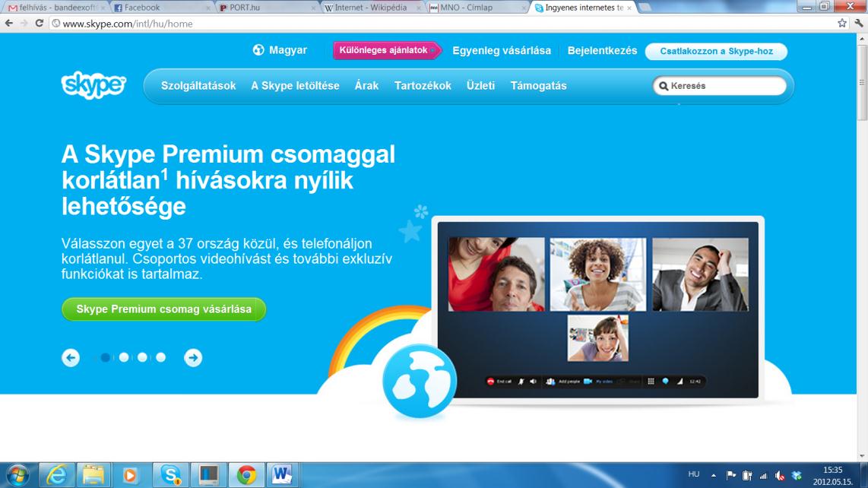
Task: Open Windows Media Player from taskbar
Action: pos(129,475)
